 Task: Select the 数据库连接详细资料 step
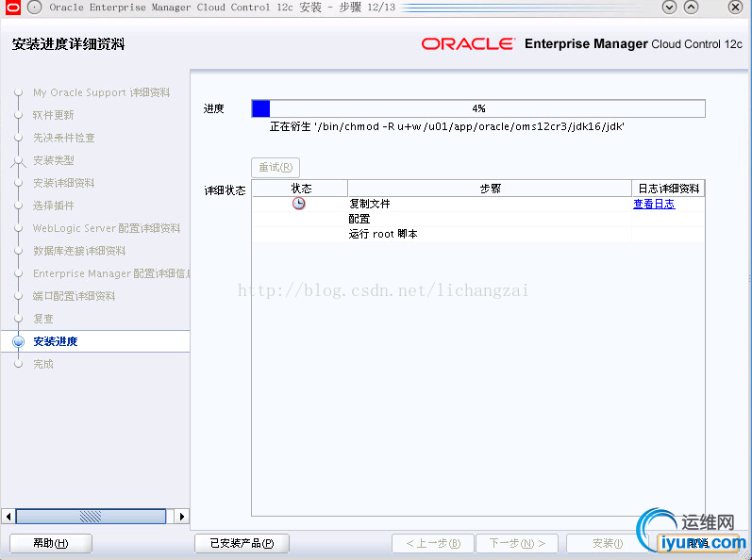coord(79,251)
